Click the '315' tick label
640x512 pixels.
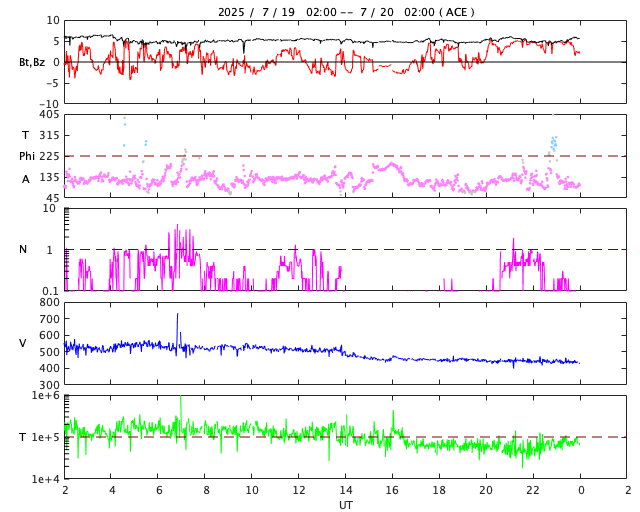(x=49, y=135)
